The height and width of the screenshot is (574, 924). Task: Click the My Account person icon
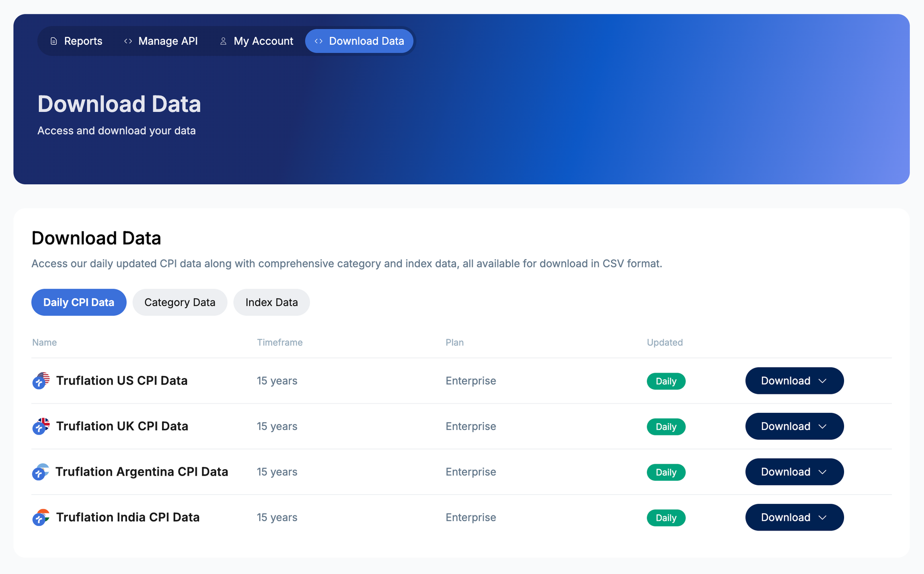pos(223,41)
